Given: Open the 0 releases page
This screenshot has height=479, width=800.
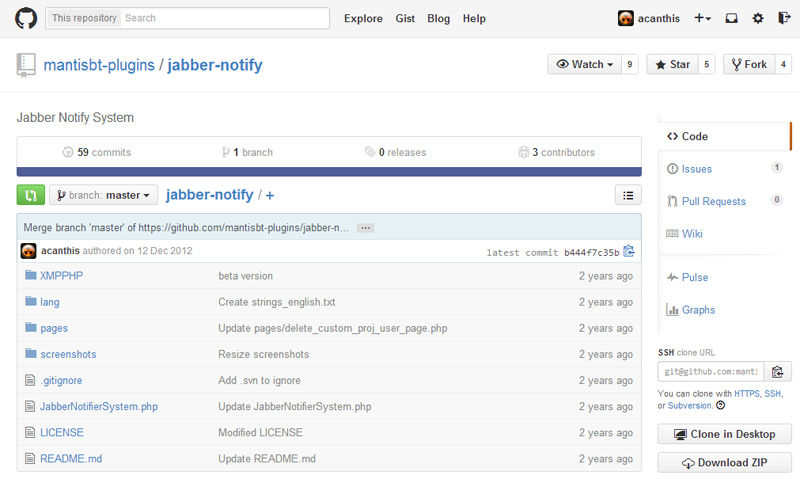Looking at the screenshot, I should tap(395, 152).
